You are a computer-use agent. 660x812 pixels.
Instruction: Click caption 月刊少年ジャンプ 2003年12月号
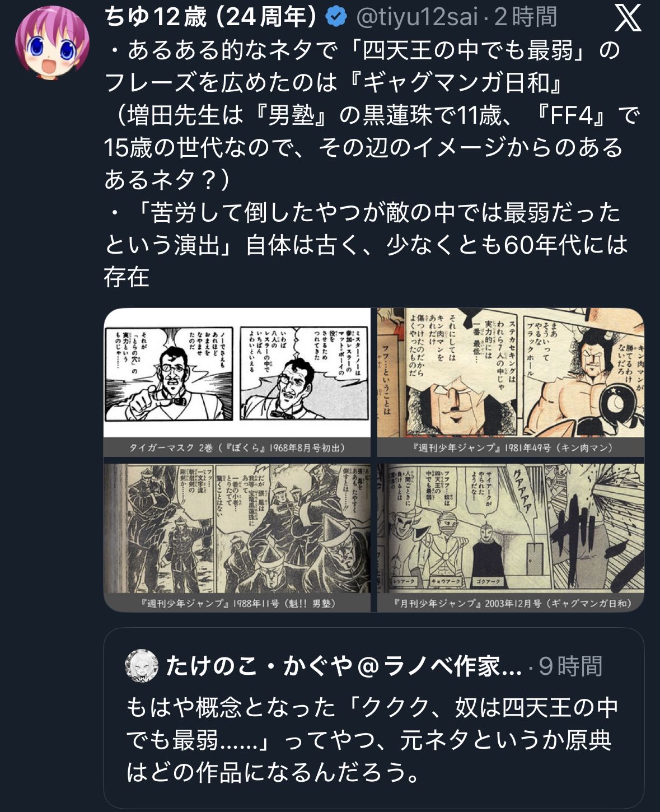pyautogui.click(x=512, y=603)
